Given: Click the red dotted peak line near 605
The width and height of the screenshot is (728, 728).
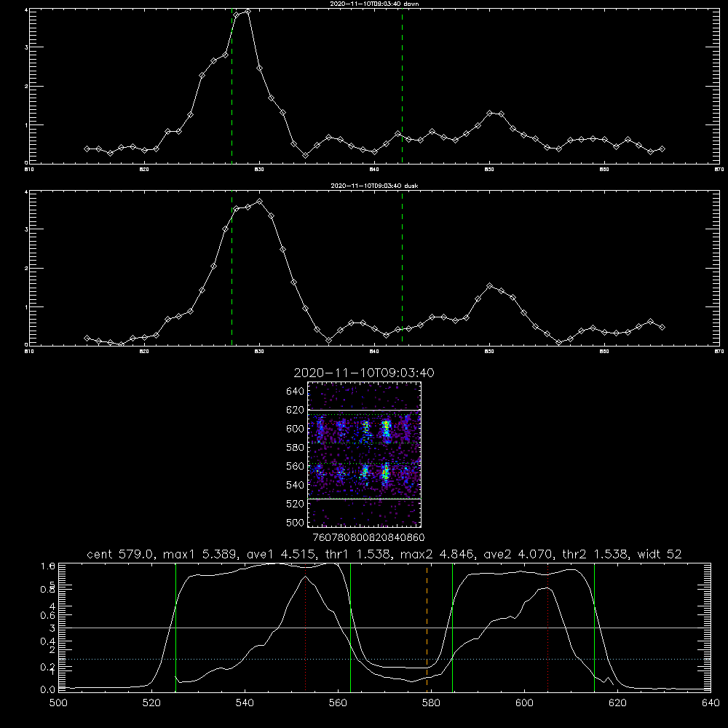Looking at the screenshot, I should 548,628.
